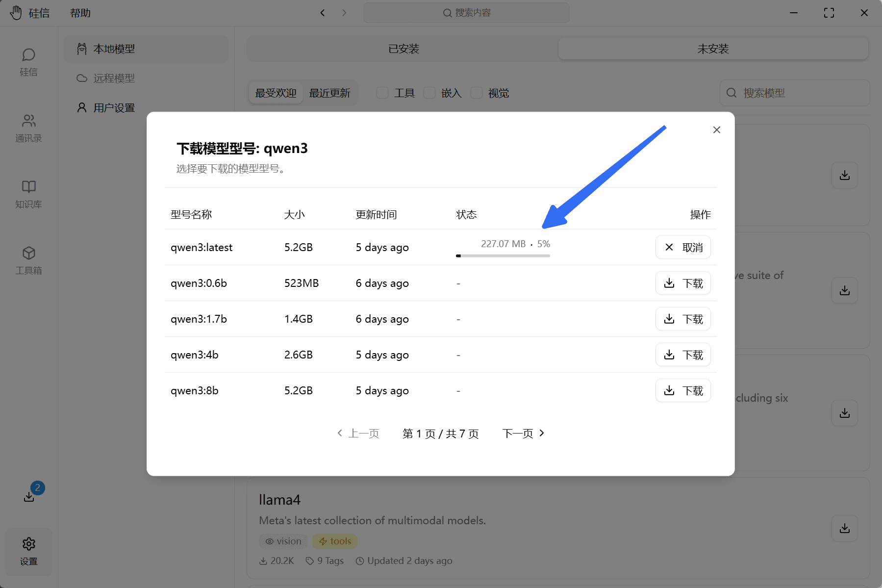Click the 2.6GB size cell

(x=299, y=355)
